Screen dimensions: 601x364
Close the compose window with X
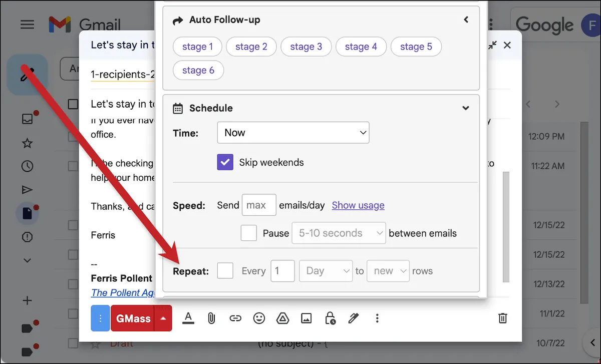(507, 45)
